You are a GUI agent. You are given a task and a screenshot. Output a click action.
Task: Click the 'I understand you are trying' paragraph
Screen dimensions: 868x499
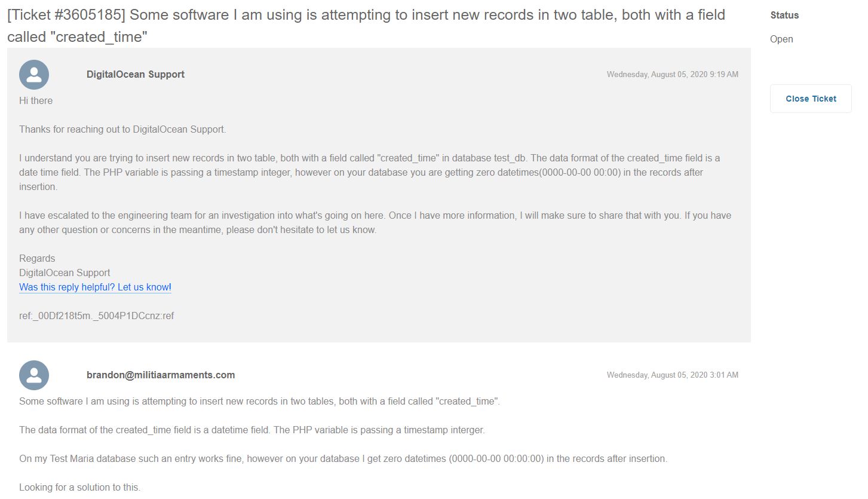tap(370, 173)
